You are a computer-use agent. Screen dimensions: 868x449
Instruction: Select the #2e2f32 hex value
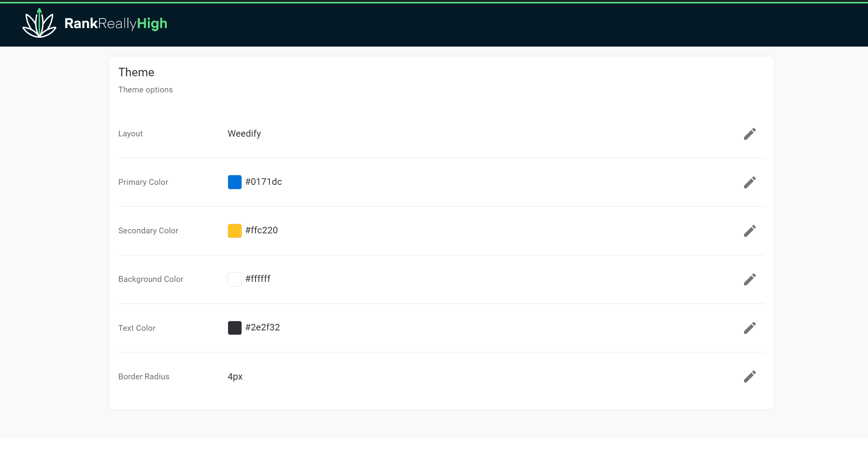pos(263,327)
